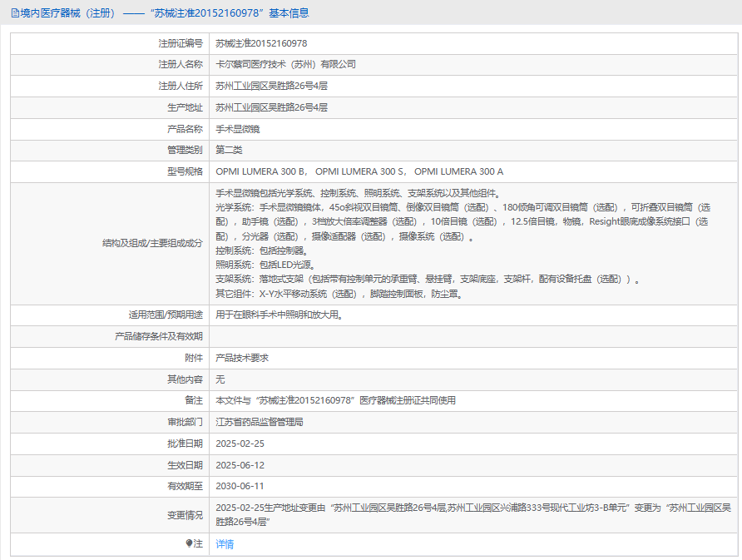Click the bullet icon beside 注 label
The width and height of the screenshot is (742, 560).
[x=189, y=543]
